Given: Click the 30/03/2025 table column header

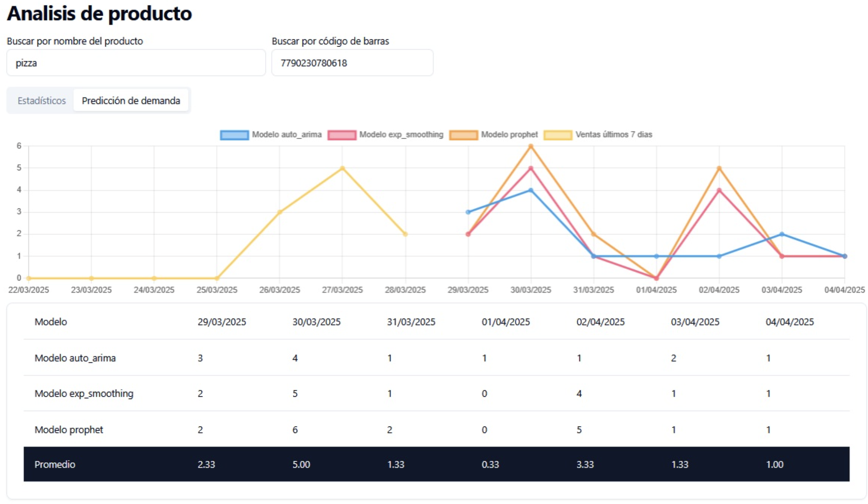Looking at the screenshot, I should click(316, 322).
